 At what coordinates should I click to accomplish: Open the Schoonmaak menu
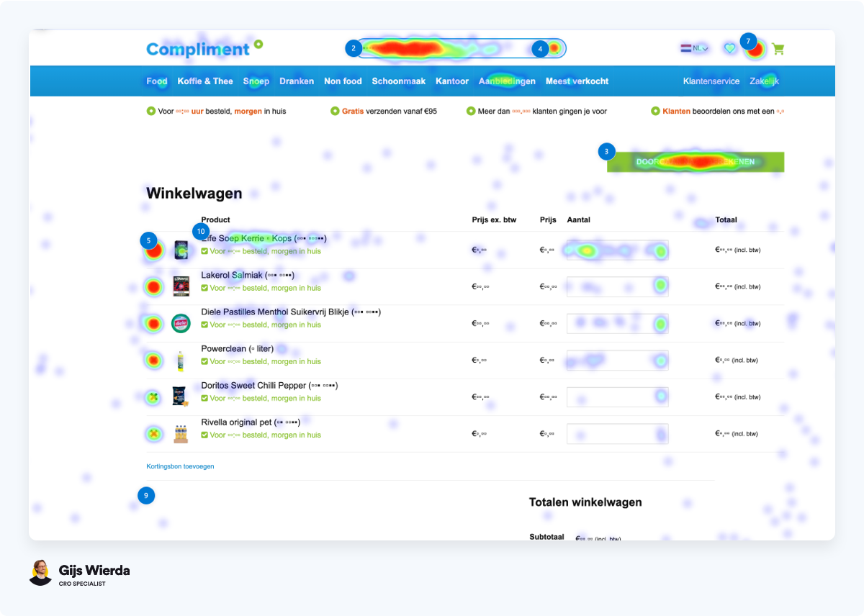(x=399, y=81)
